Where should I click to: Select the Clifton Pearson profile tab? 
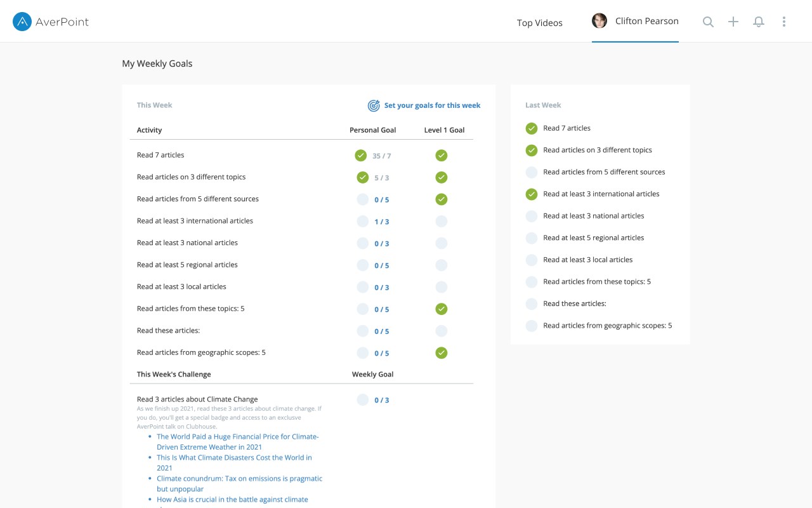pyautogui.click(x=646, y=22)
